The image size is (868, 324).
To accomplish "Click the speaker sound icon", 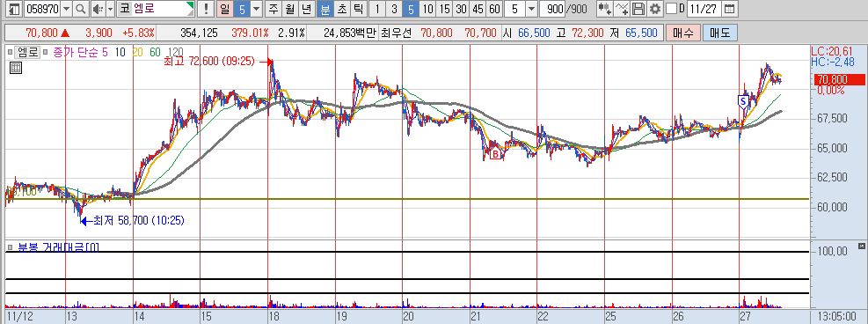I will [x=98, y=9].
